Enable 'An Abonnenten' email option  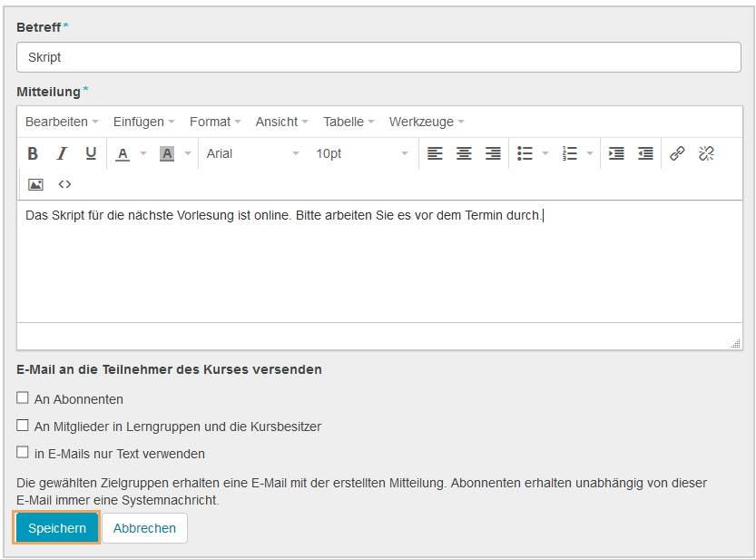click(x=21, y=397)
